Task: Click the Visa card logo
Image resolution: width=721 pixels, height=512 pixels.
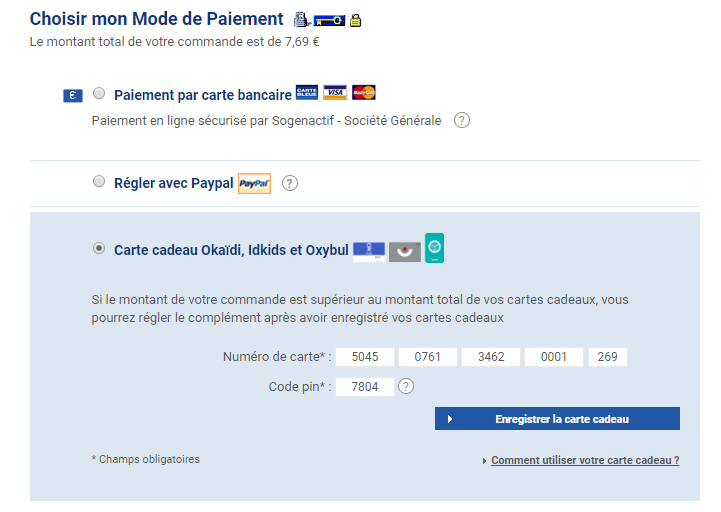Action: (335, 92)
